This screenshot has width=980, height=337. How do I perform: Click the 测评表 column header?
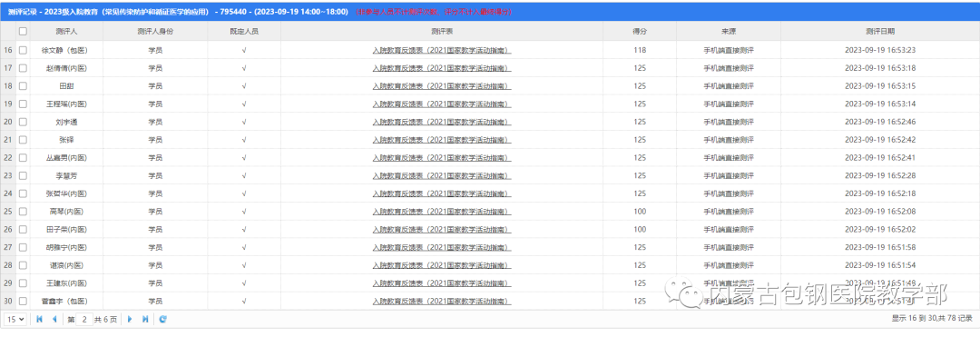[x=442, y=31]
